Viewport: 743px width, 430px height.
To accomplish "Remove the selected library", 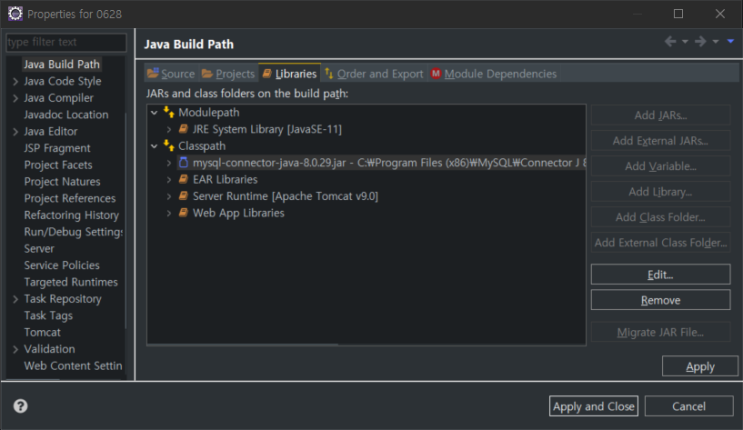I will (661, 300).
